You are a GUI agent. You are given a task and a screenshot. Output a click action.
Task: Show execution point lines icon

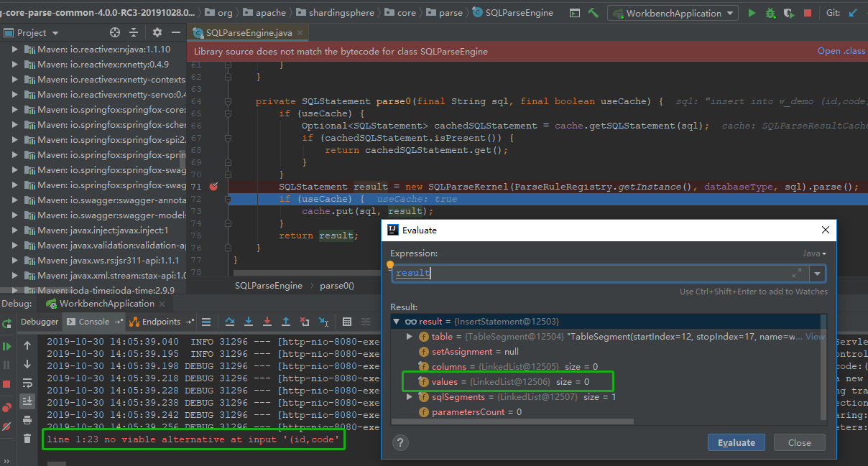(x=206, y=322)
